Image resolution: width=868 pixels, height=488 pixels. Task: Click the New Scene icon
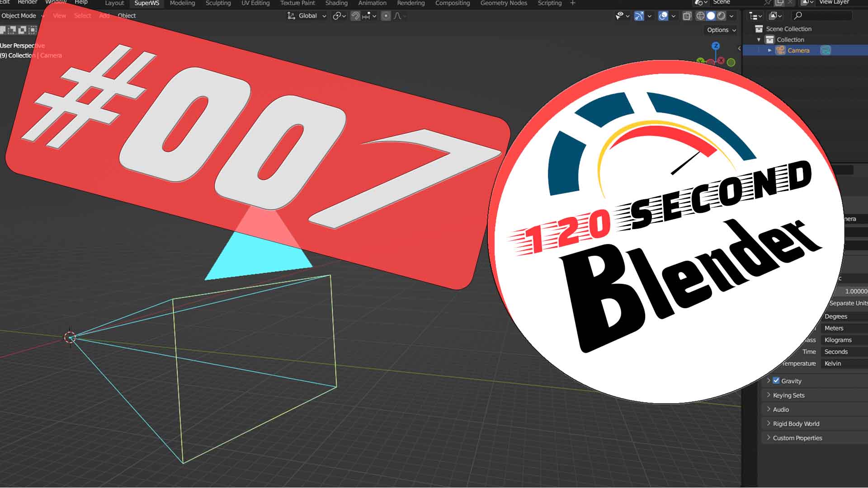point(779,3)
